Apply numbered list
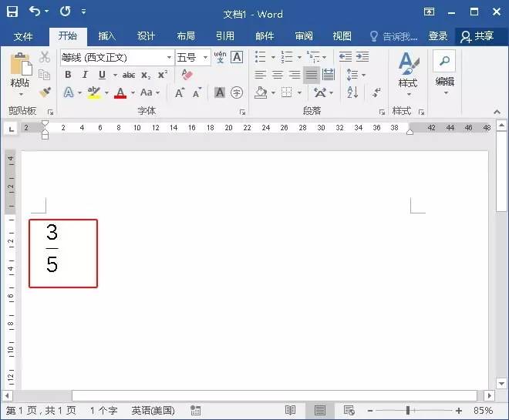Screen dimensions: 509x420 (287, 57)
